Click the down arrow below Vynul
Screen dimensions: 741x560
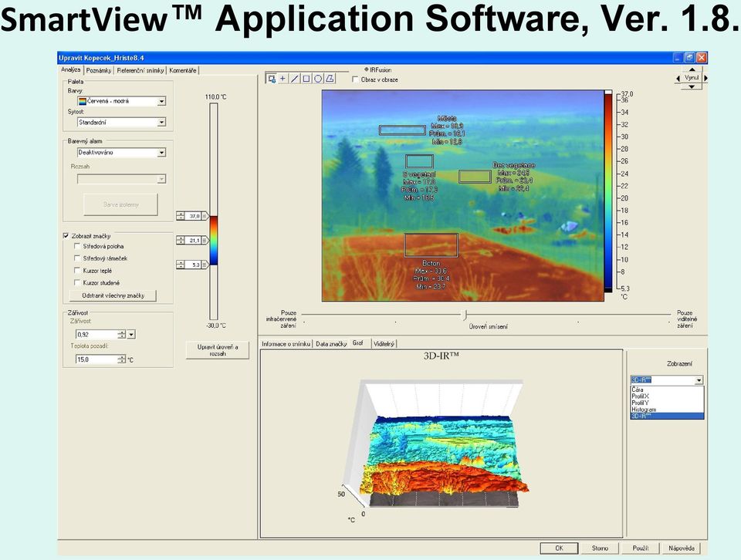coord(692,87)
